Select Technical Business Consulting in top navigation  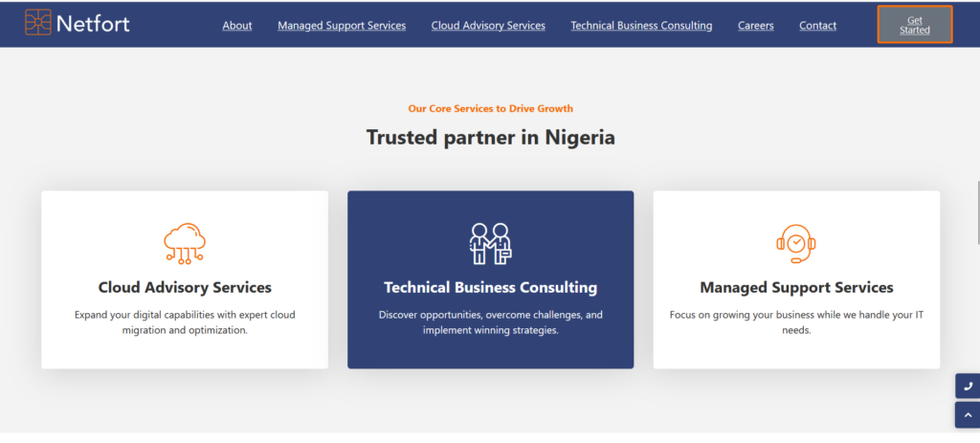click(641, 26)
